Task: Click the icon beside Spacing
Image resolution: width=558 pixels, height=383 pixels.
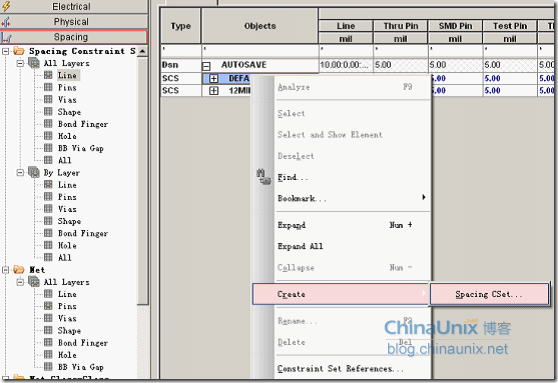Action: (x=6, y=37)
